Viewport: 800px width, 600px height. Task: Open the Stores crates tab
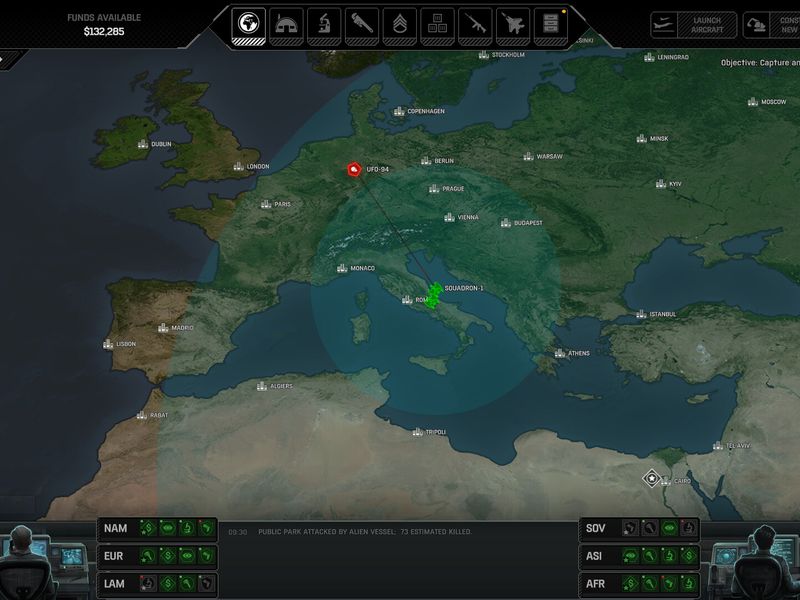[x=437, y=25]
